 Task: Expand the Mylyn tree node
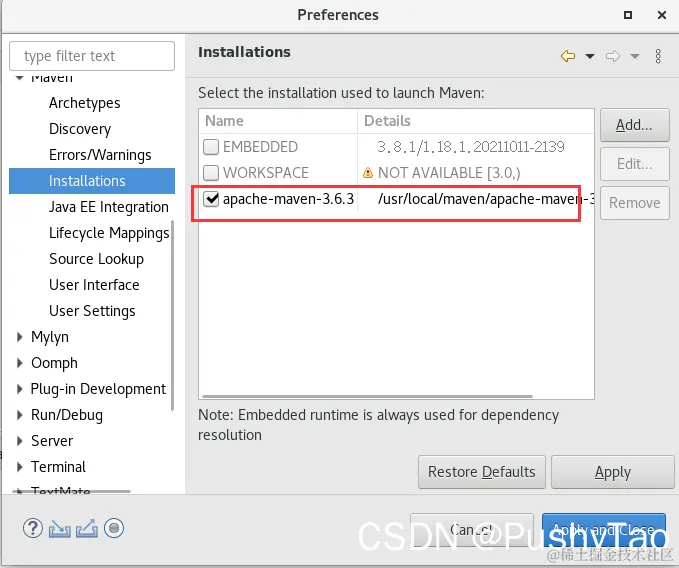19,337
